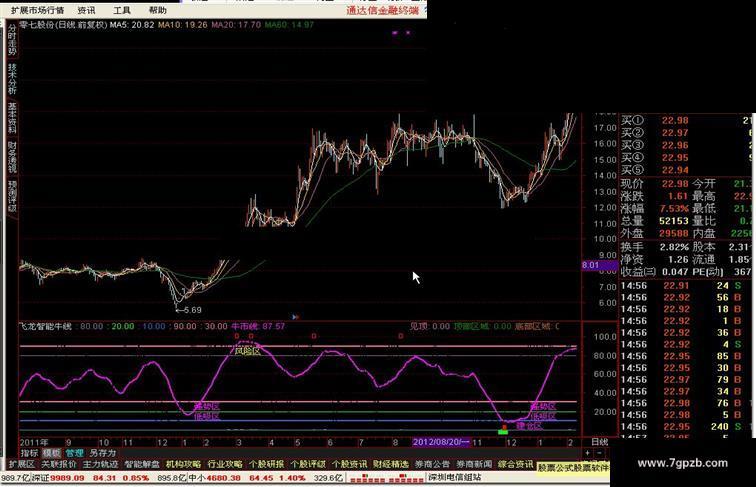
Task: Click the status bar signal indicator bars
Action: [386, 478]
